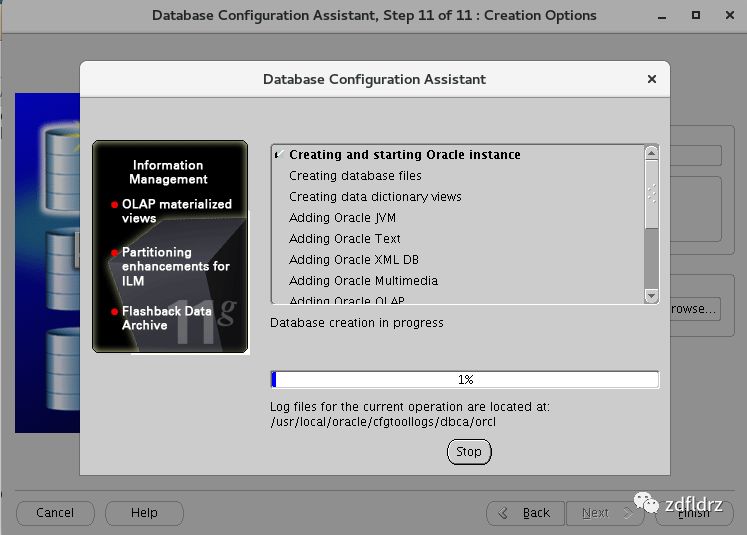
Task: Click 'Flashback Data Archive' bullet text
Action: click(167, 318)
